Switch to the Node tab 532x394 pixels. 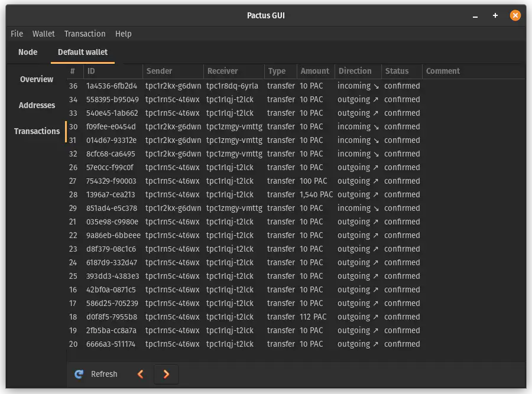pos(27,52)
